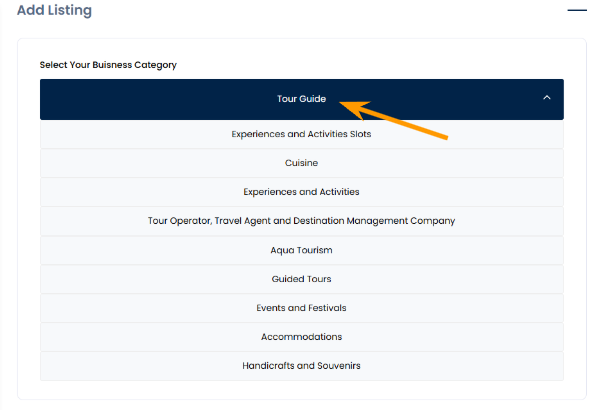Choose Events and Festivals category
Screen dimensions: 600x410
(301, 308)
